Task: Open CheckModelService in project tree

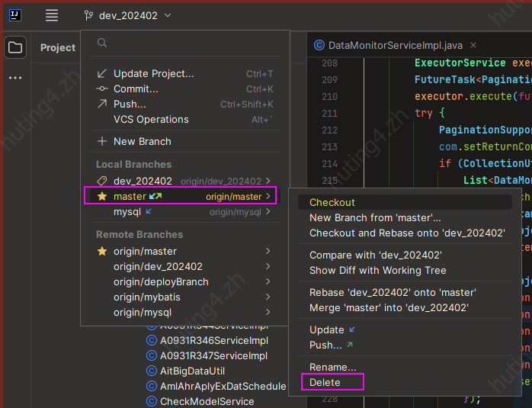Action: pos(207,402)
